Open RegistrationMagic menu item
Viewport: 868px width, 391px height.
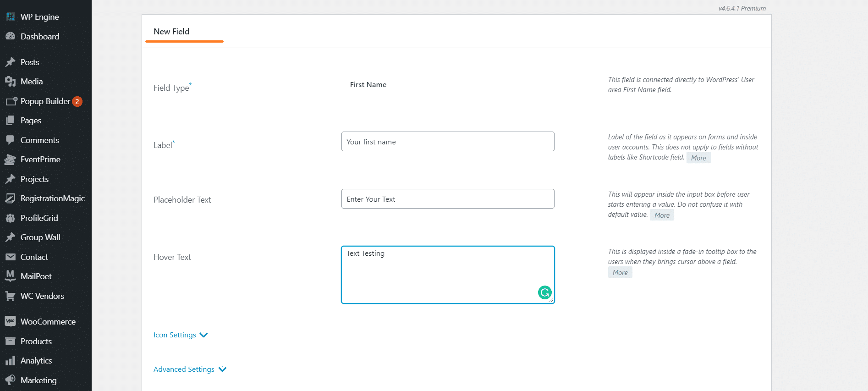pos(52,198)
